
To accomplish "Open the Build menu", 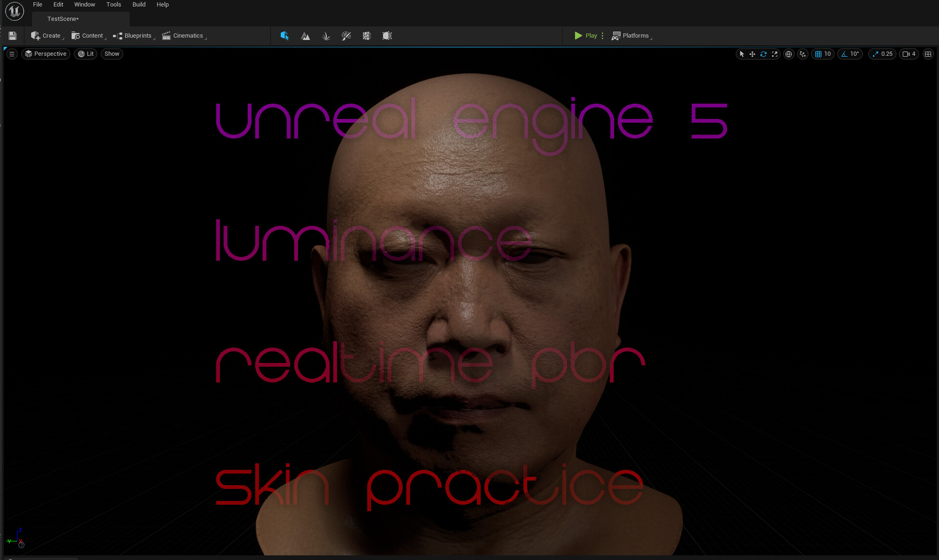I will 138,4.
